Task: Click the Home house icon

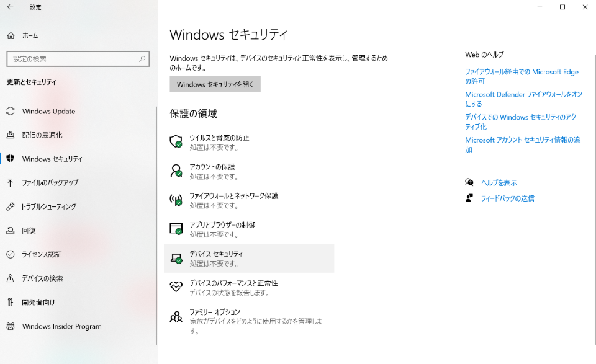Action: coord(11,36)
